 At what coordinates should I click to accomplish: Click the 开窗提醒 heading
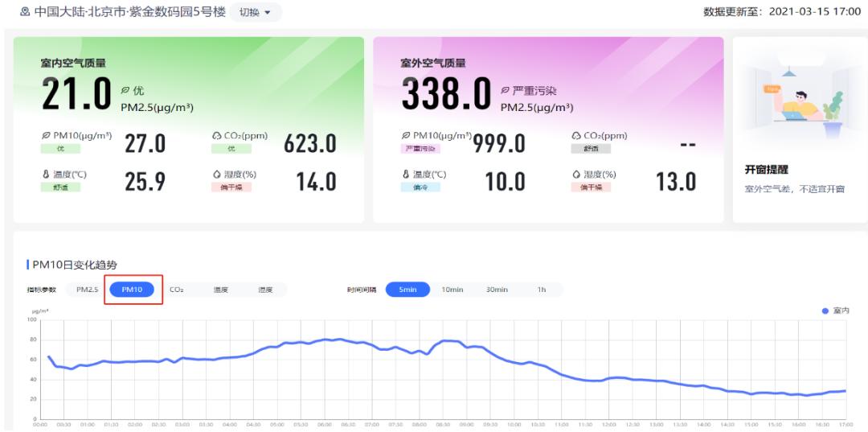pos(766,170)
